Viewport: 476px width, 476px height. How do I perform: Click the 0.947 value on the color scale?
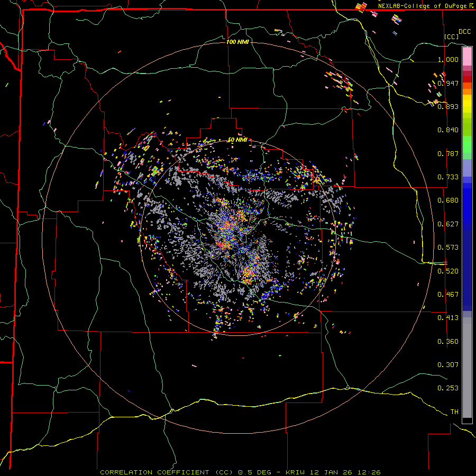tap(448, 83)
